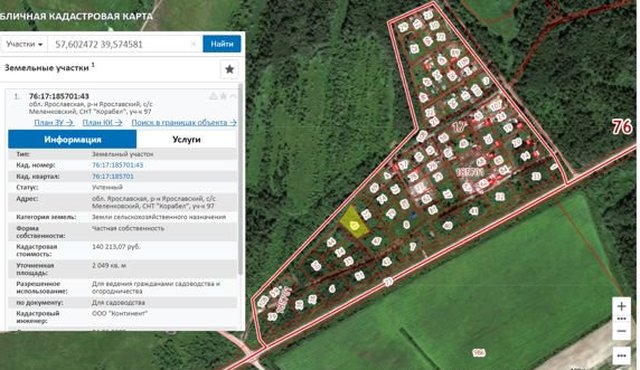Click Земельный участок type value
The width and height of the screenshot is (640, 370).
pyautogui.click(x=122, y=154)
